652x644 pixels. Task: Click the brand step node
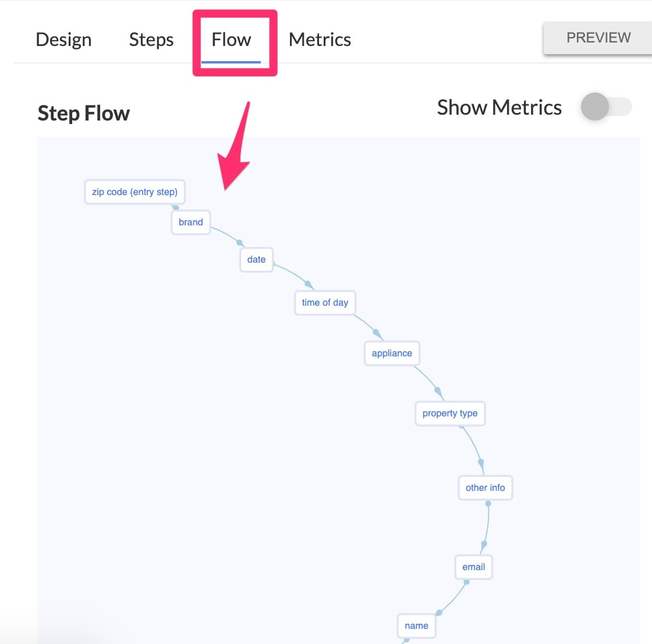[191, 222]
